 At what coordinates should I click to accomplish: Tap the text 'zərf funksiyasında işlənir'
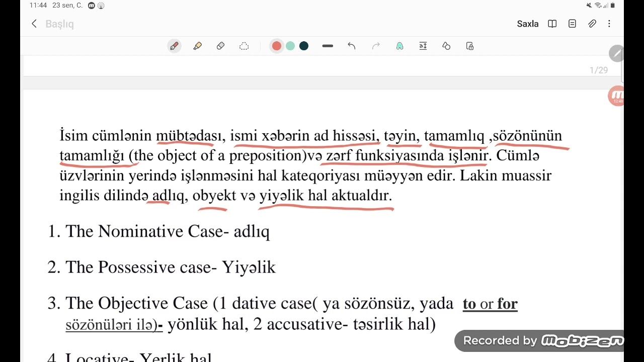point(407,156)
